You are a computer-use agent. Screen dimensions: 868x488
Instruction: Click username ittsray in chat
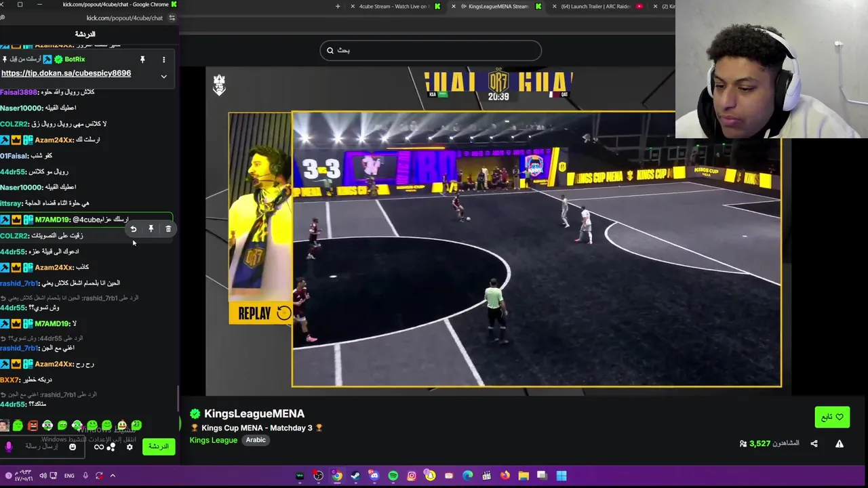(11, 203)
